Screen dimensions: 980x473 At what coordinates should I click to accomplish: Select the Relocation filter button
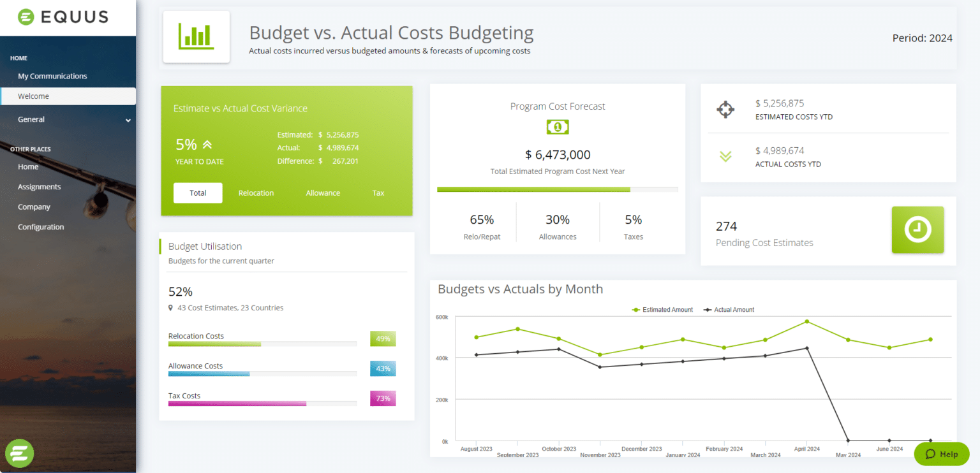(256, 193)
